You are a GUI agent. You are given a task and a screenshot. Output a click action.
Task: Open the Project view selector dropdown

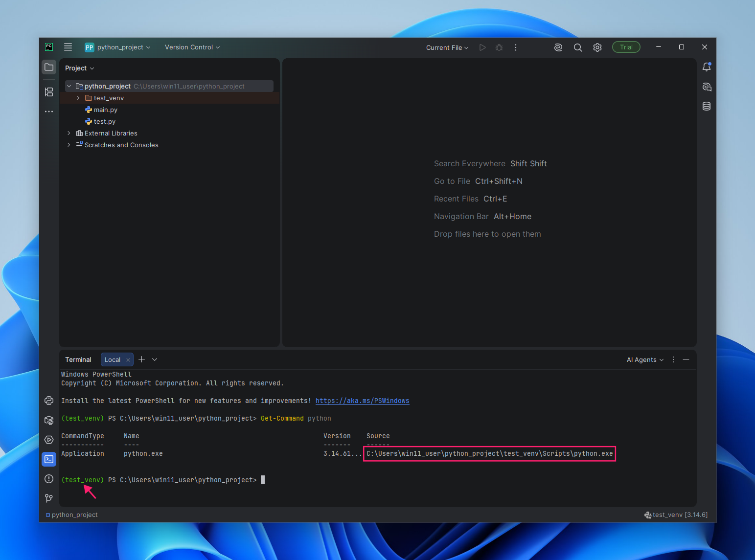coord(79,68)
